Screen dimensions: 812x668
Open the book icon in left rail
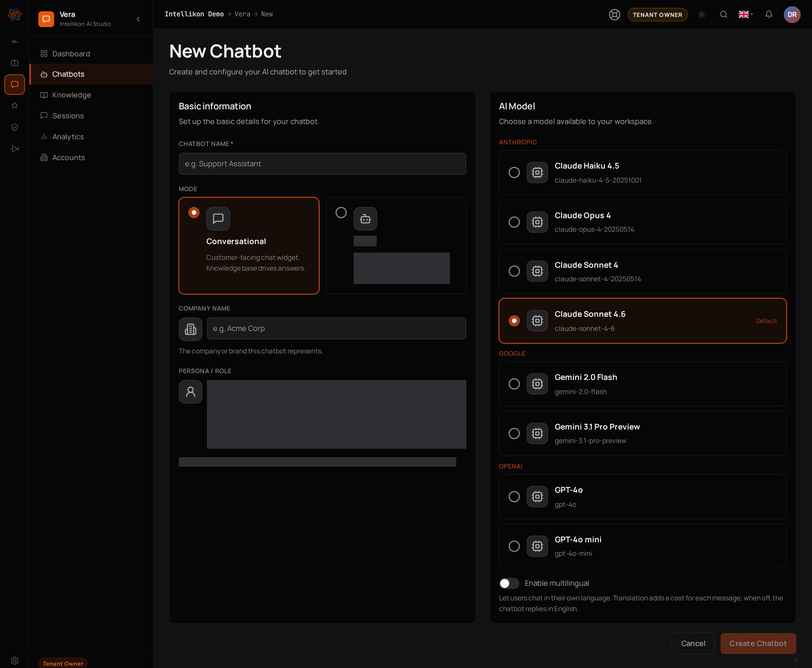click(x=15, y=63)
